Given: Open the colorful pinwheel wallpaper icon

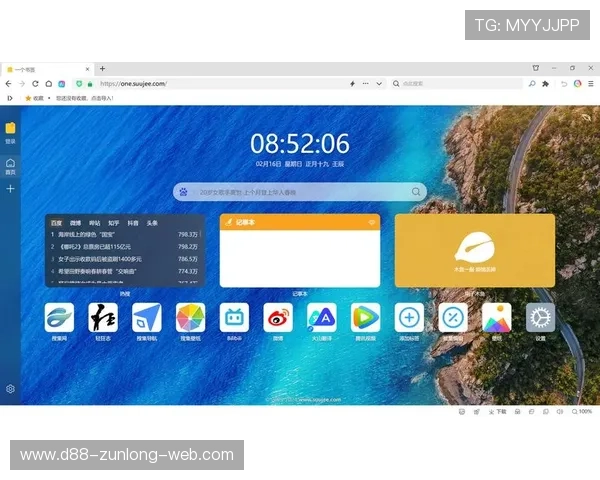Looking at the screenshot, I should 191,317.
